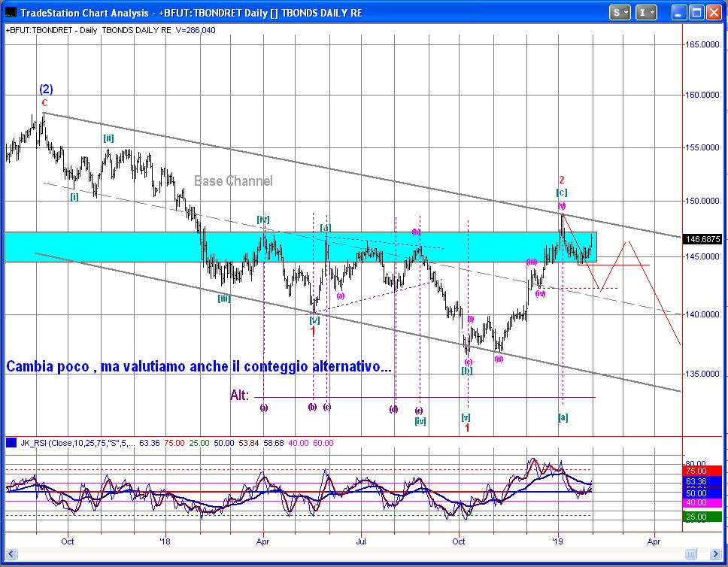Open the S dropdown button in title bar
Screen dimensions: 728x567
pos(620,13)
